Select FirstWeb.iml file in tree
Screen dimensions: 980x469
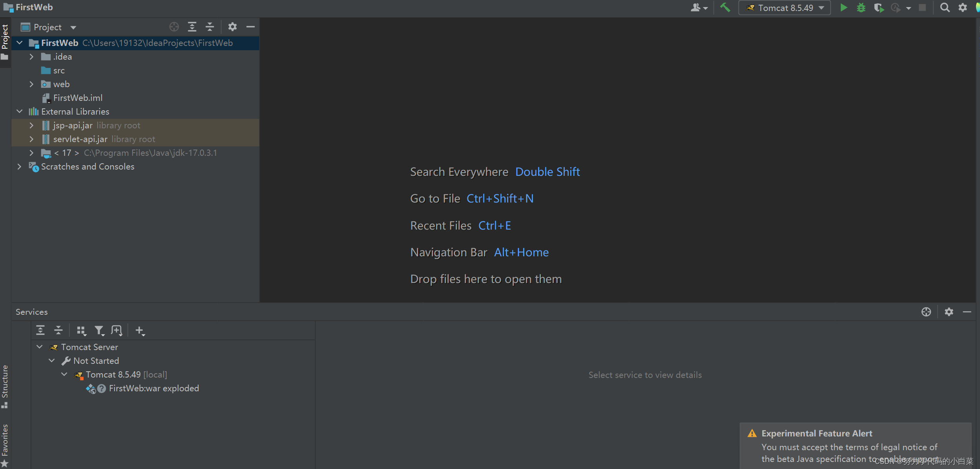click(x=78, y=98)
